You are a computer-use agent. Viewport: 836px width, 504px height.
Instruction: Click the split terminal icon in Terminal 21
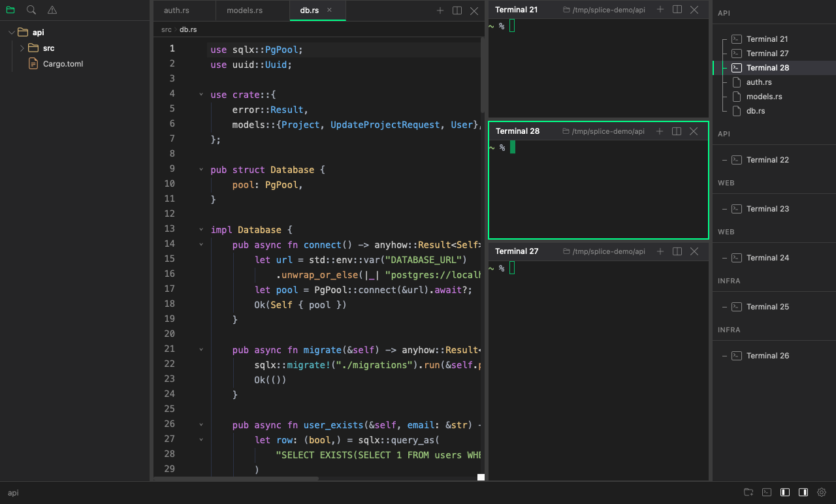tap(676, 10)
